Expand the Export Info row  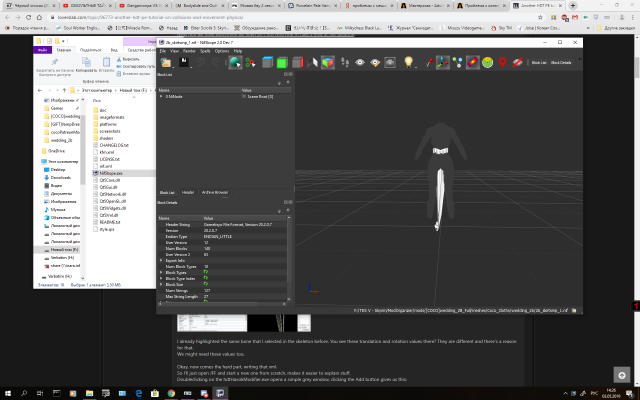[161, 260]
